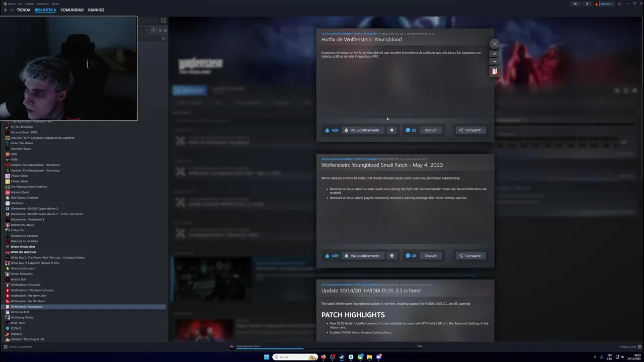Open the Productos menu

43,4
